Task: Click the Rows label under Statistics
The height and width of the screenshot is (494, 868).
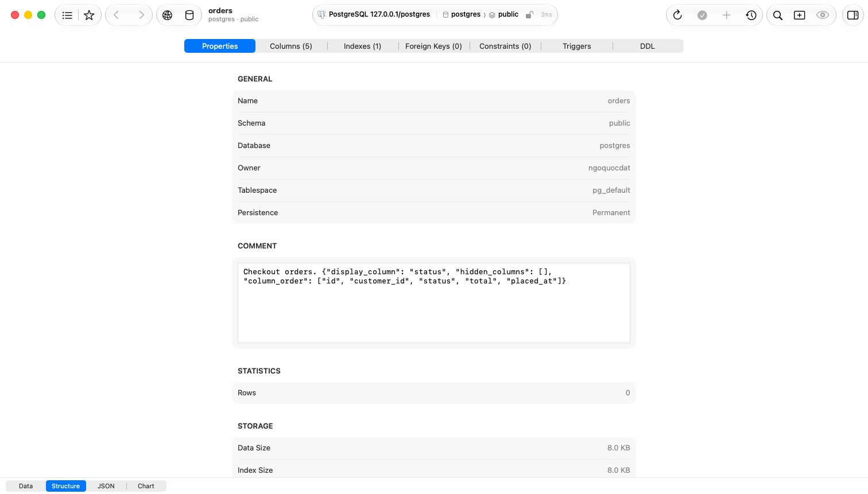Action: coord(247,393)
